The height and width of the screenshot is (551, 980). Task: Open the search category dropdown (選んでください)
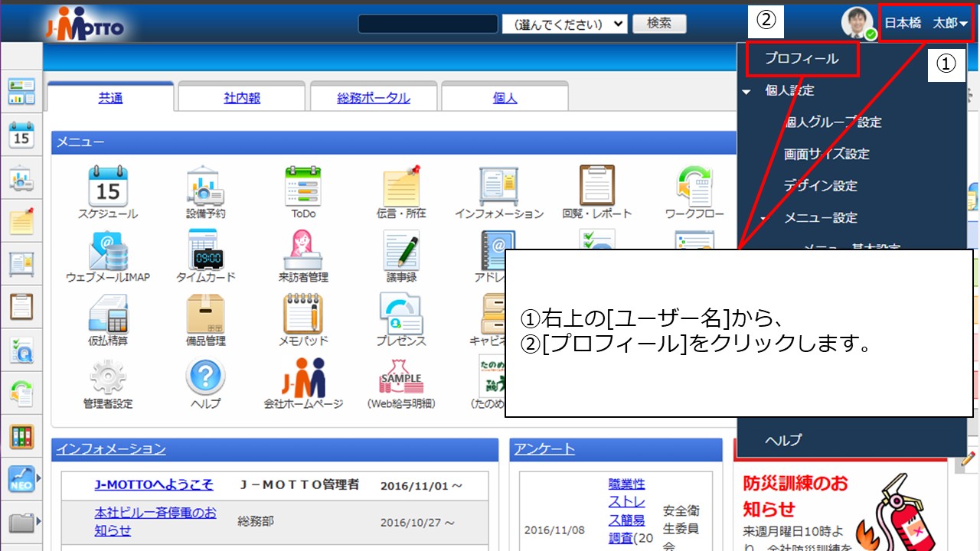(x=564, y=24)
